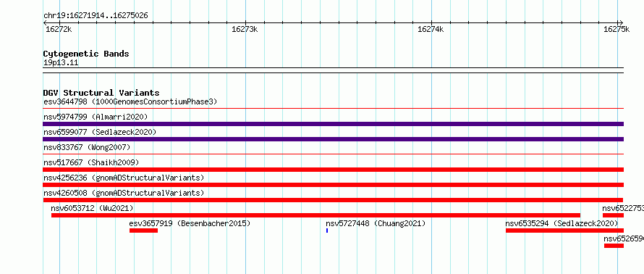Viewport: 644px width, 274px height.
Task: Select the nsv5974799 (Almarri2020) purple bar
Action: pyautogui.click(x=334, y=124)
